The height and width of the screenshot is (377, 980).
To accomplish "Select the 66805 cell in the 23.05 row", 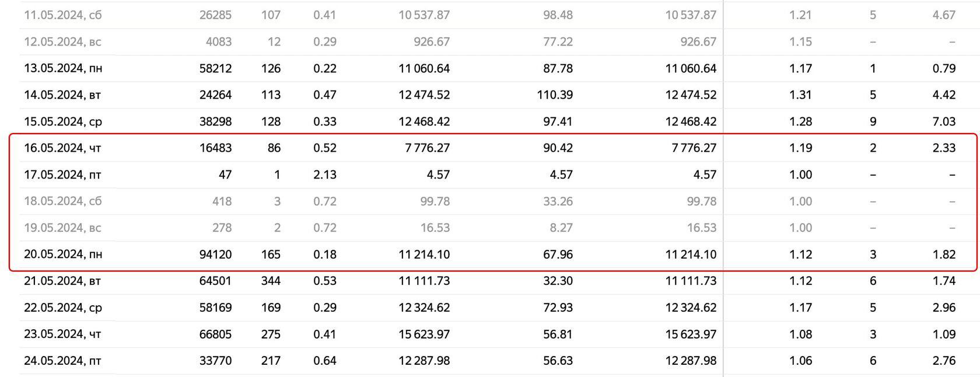I will tap(215, 334).
